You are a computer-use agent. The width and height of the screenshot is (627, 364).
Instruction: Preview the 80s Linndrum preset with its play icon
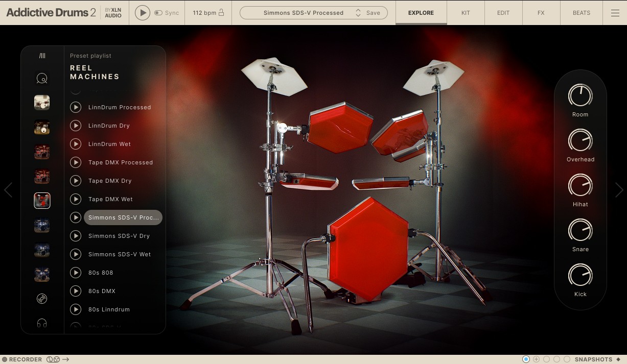point(76,309)
